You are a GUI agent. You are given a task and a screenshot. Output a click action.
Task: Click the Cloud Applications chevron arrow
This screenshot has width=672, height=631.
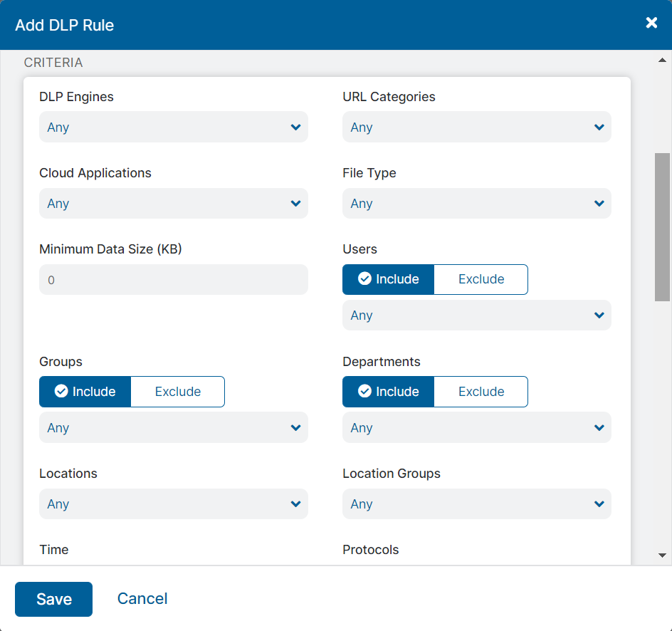(296, 204)
